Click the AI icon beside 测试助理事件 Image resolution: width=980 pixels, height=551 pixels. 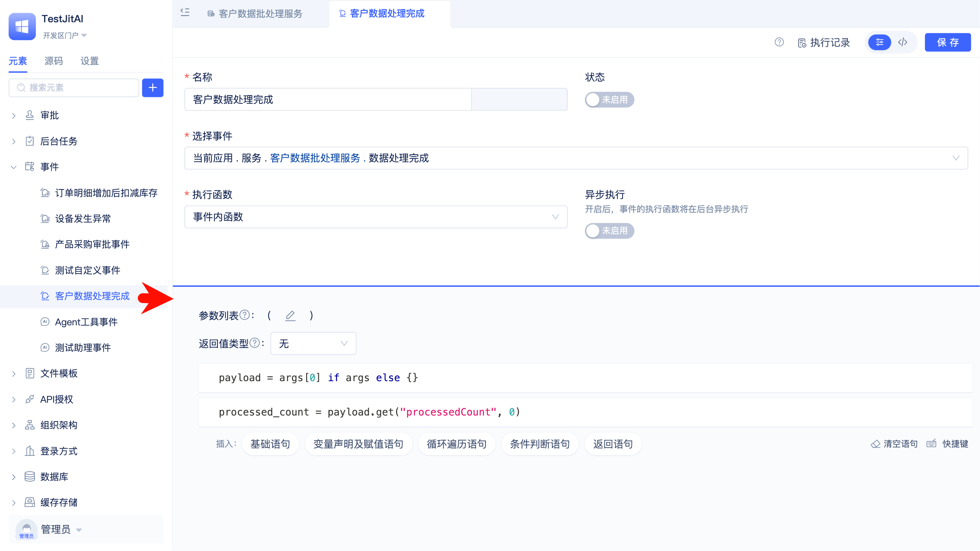45,348
